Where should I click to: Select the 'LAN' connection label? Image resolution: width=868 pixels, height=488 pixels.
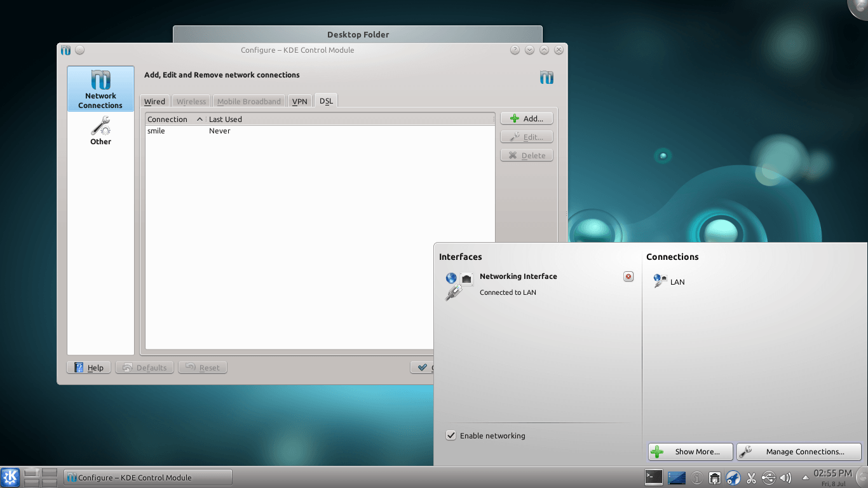(677, 282)
